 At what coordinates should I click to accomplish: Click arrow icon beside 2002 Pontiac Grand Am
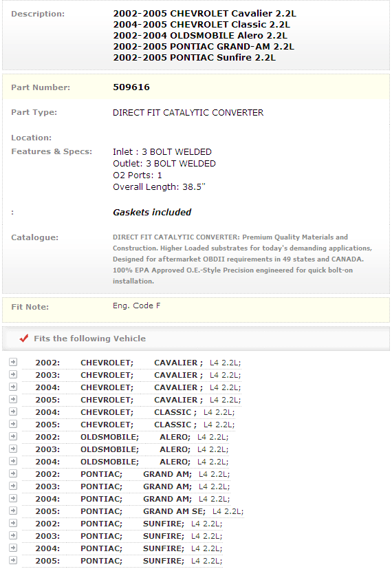(x=13, y=473)
